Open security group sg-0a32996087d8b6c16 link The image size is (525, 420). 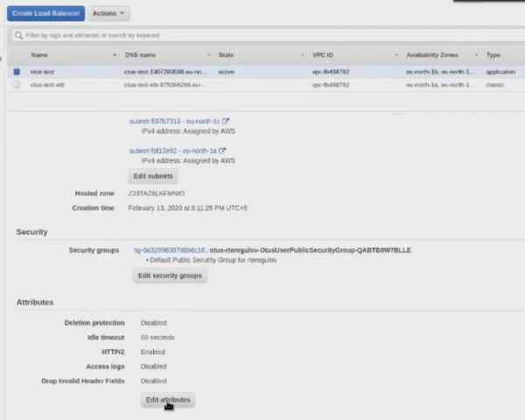[170, 250]
